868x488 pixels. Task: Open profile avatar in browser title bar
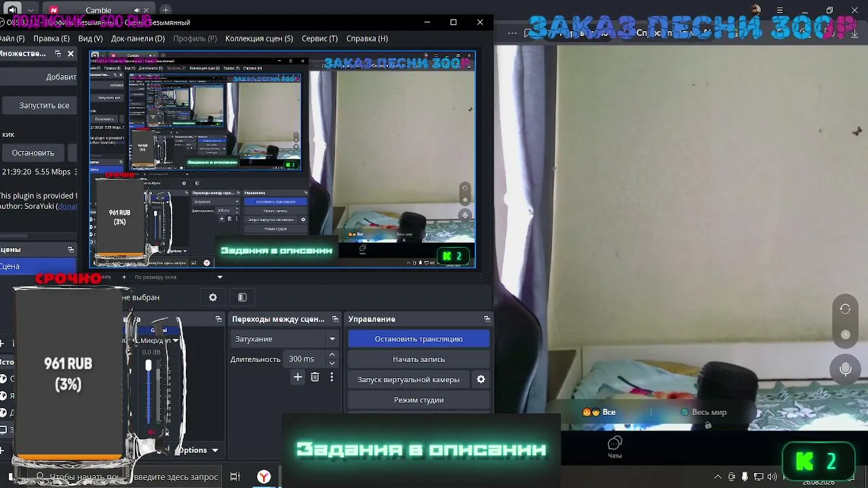click(756, 10)
